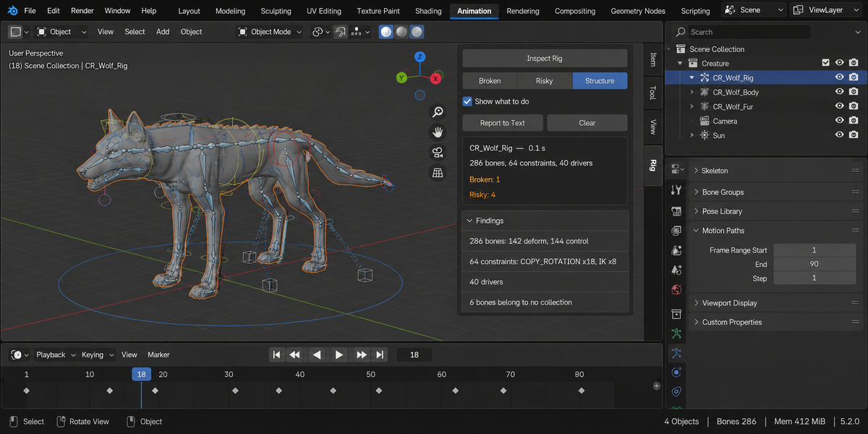868x434 pixels.
Task: Toggle Camera render visibility camera icon
Action: pos(854,121)
